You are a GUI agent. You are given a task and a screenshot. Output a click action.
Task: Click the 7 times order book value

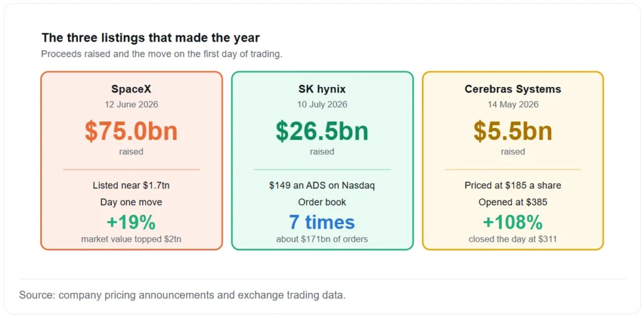pos(322,222)
